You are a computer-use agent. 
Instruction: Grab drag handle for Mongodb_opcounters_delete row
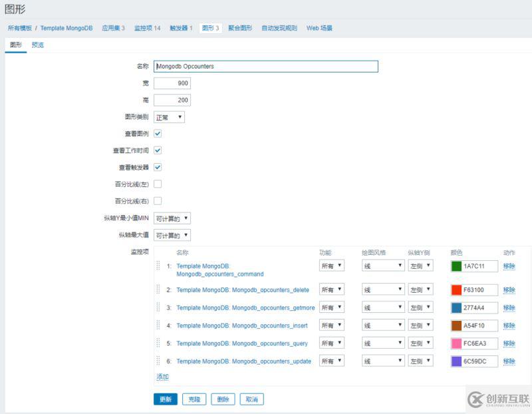[158, 290]
